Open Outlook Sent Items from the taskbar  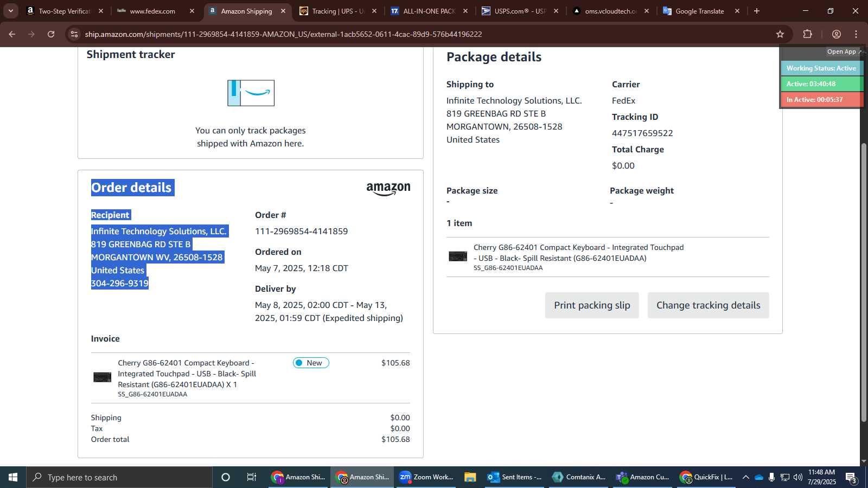(x=515, y=477)
